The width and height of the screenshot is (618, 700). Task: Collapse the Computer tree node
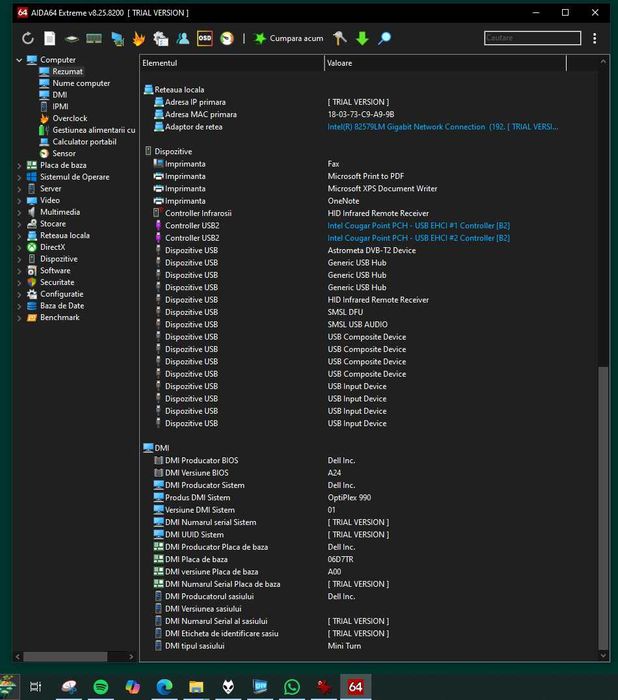pos(19,60)
